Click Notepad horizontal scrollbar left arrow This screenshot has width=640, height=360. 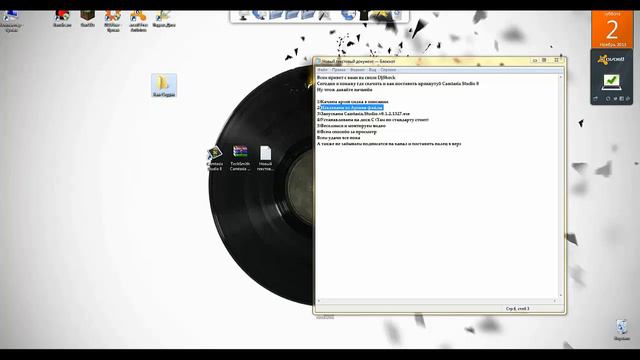coord(319,301)
